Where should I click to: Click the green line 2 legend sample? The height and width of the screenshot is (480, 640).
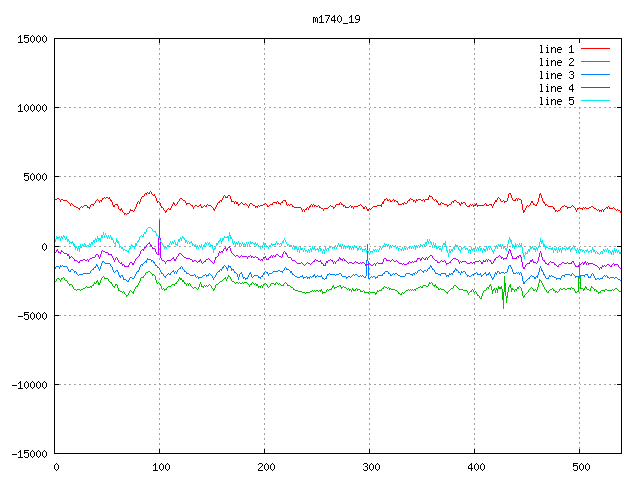coord(595,62)
